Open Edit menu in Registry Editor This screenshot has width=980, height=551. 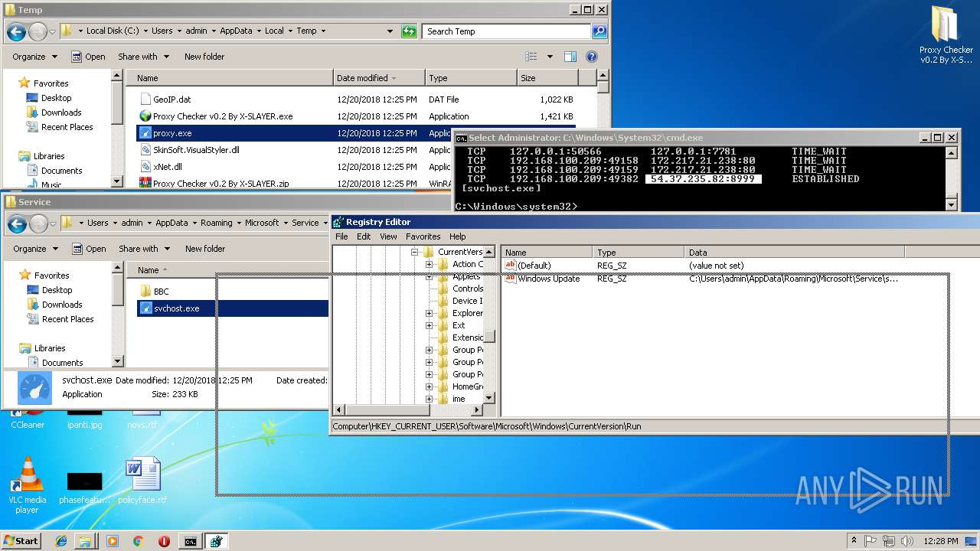pyautogui.click(x=364, y=236)
